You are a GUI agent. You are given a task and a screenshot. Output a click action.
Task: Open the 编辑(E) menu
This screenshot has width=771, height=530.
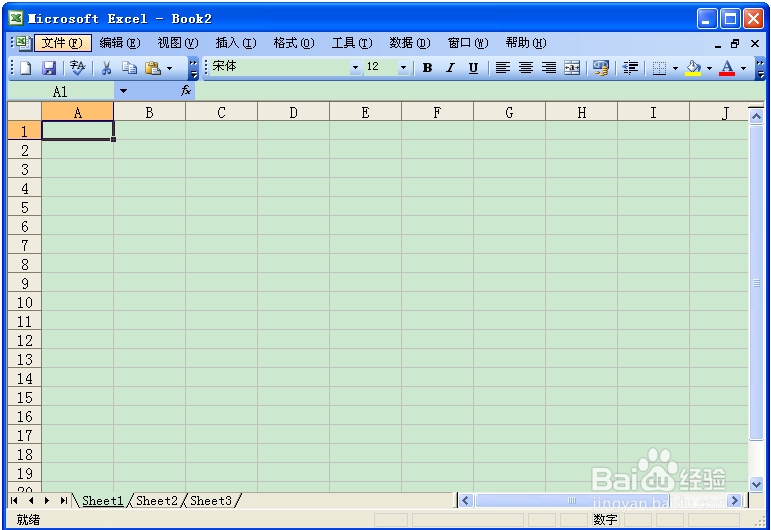[x=119, y=43]
